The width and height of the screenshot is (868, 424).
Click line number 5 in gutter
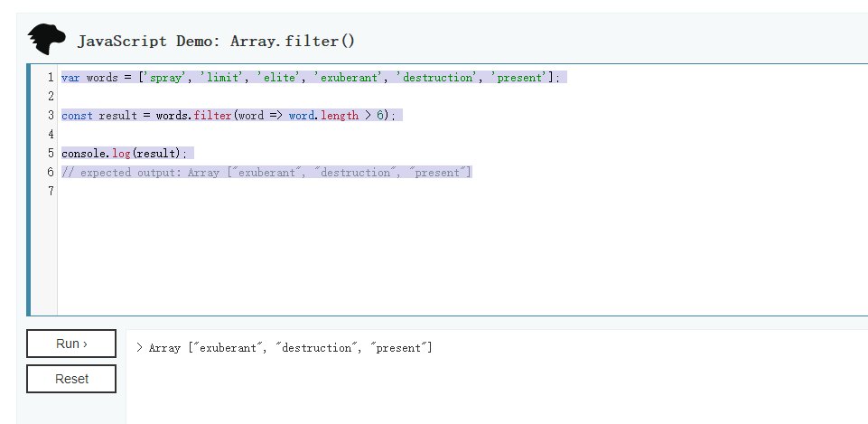tap(51, 154)
